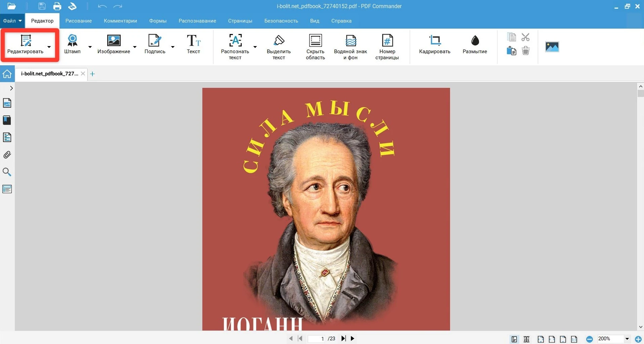The width and height of the screenshot is (644, 344).
Task: Toggle actual size 1:1 view
Action: pos(574,339)
